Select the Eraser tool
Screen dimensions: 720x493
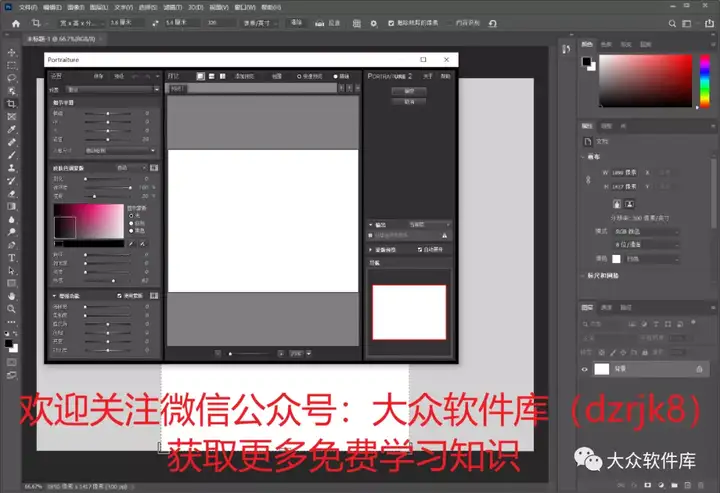(x=11, y=194)
